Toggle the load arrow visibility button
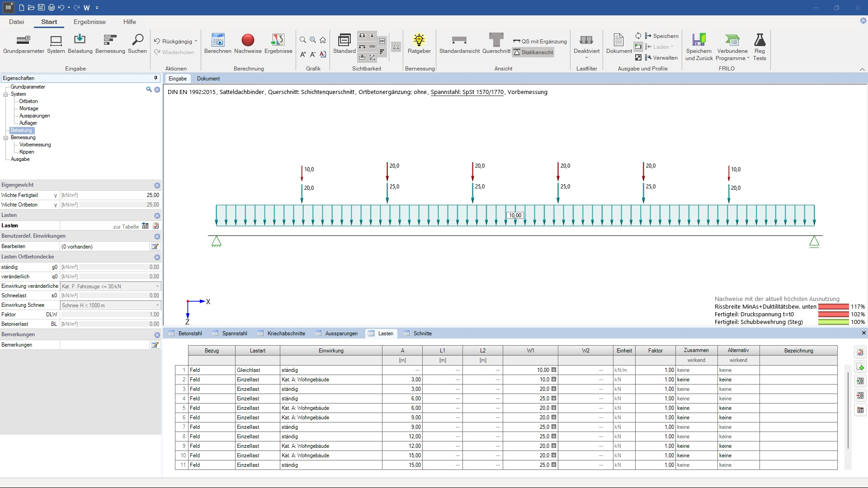Screen dimensions: 868x488 372,36
